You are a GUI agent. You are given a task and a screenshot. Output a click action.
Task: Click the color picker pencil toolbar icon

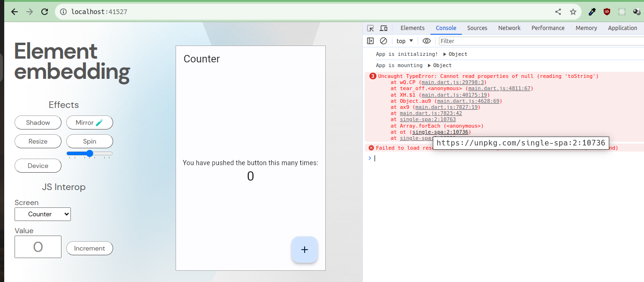click(x=591, y=12)
